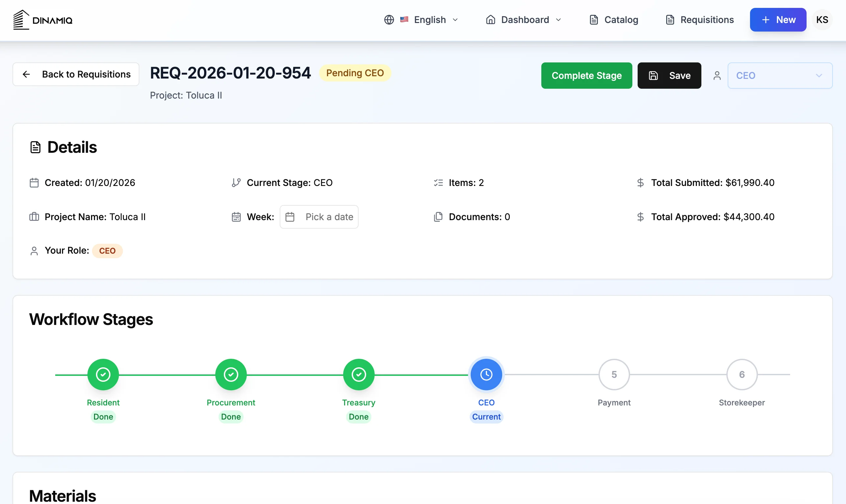Expand the Dashboard menu chevron
This screenshot has height=504, width=846.
[558, 20]
